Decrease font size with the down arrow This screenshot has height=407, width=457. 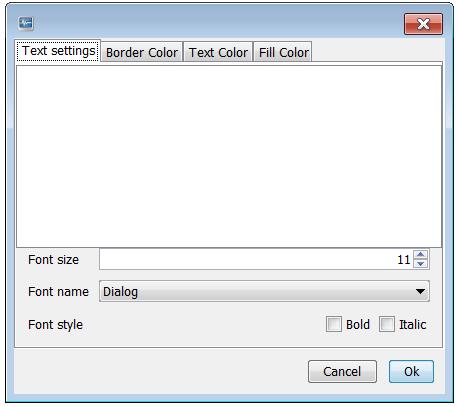pos(421,264)
